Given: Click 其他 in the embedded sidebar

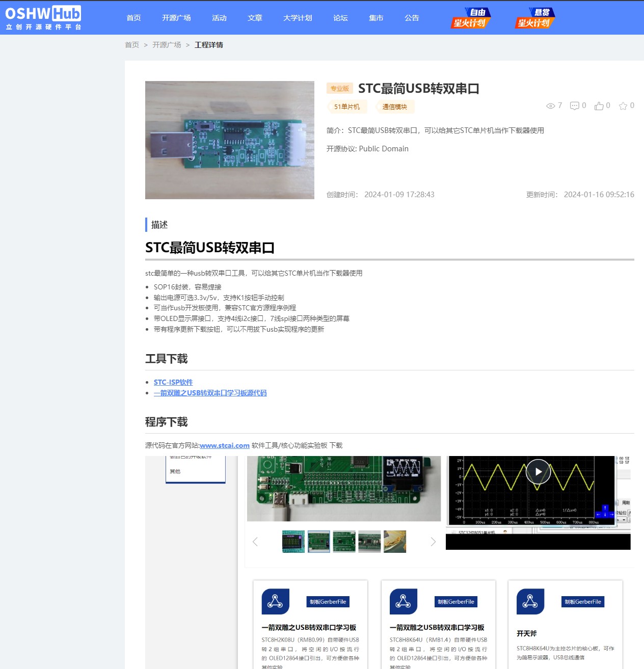Looking at the screenshot, I should pos(175,471).
